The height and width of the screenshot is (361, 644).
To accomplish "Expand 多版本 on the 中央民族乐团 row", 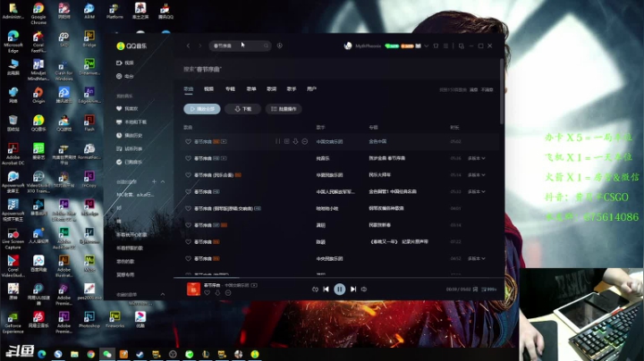I will pyautogui.click(x=477, y=259).
